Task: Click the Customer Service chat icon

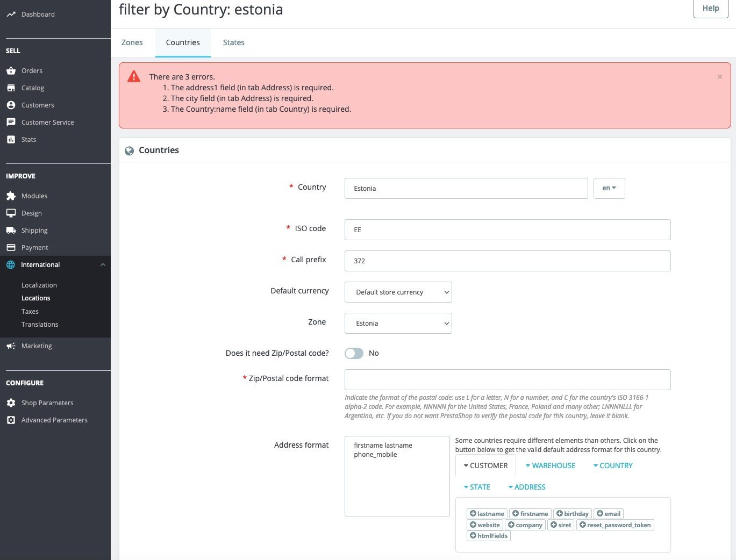Action: 11,123
